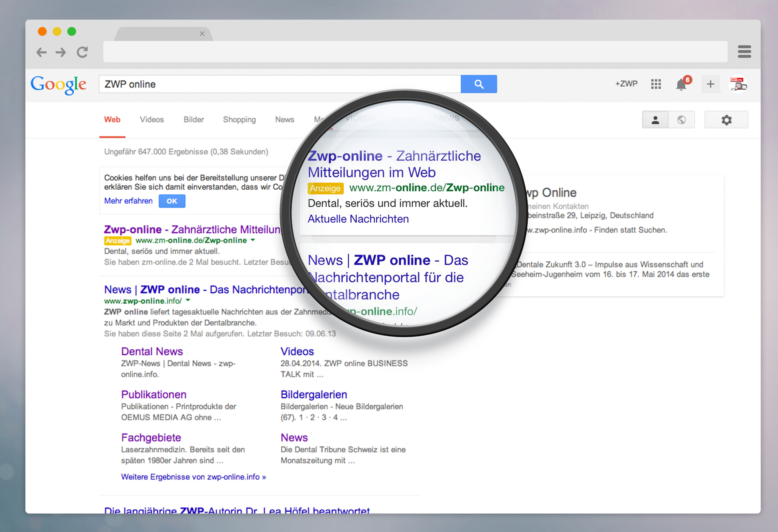
Task: Click the yellow Anzeige label
Action: [118, 241]
